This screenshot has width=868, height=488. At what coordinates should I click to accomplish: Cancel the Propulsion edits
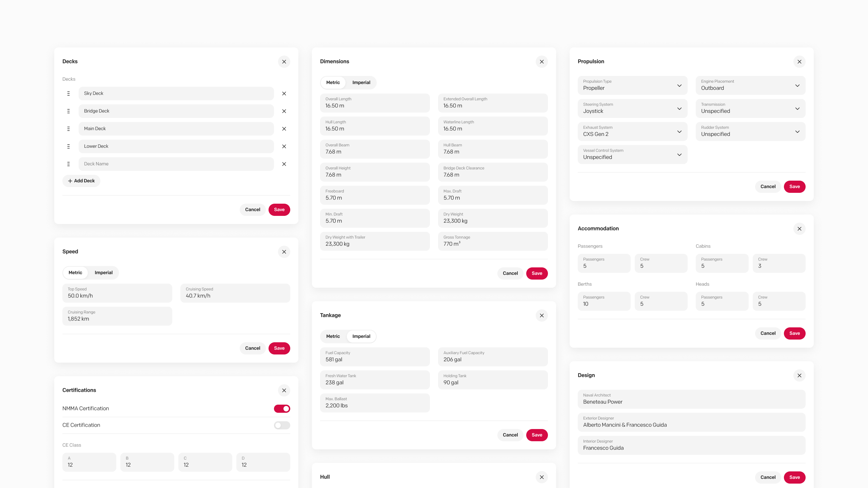tap(768, 187)
